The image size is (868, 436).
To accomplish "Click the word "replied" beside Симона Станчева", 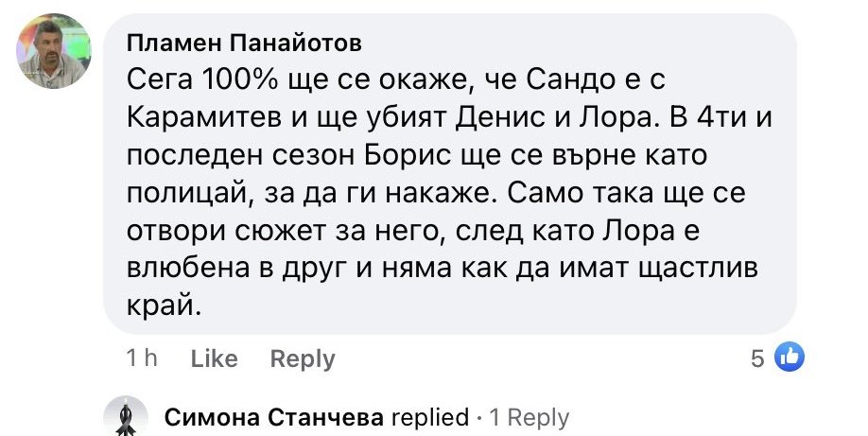I will (x=429, y=417).
